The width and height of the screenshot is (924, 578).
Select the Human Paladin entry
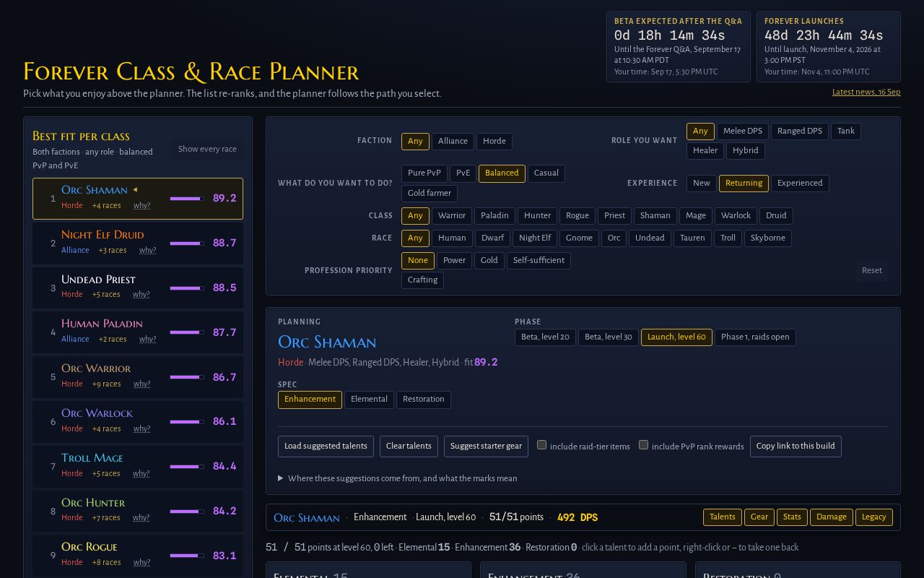(x=138, y=332)
